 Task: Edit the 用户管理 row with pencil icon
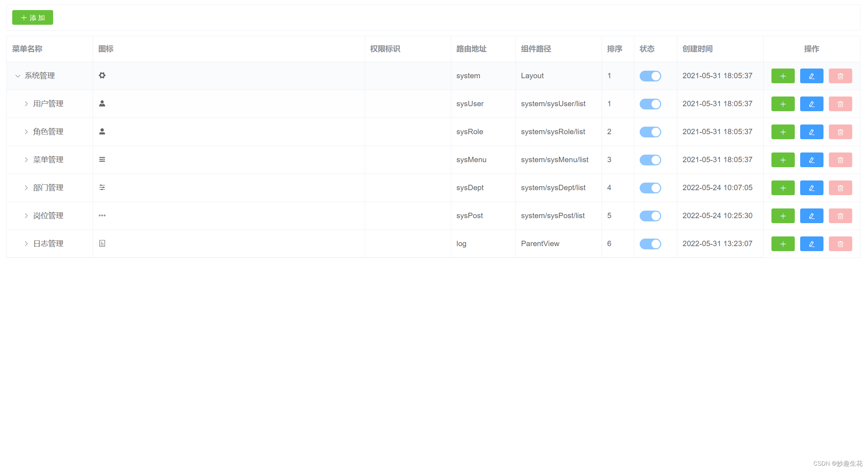click(x=812, y=104)
